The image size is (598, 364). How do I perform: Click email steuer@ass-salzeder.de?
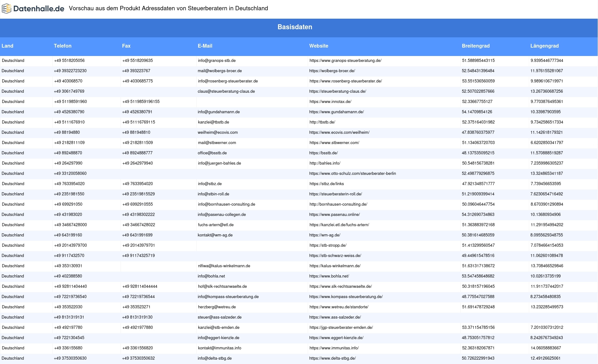pos(220,317)
